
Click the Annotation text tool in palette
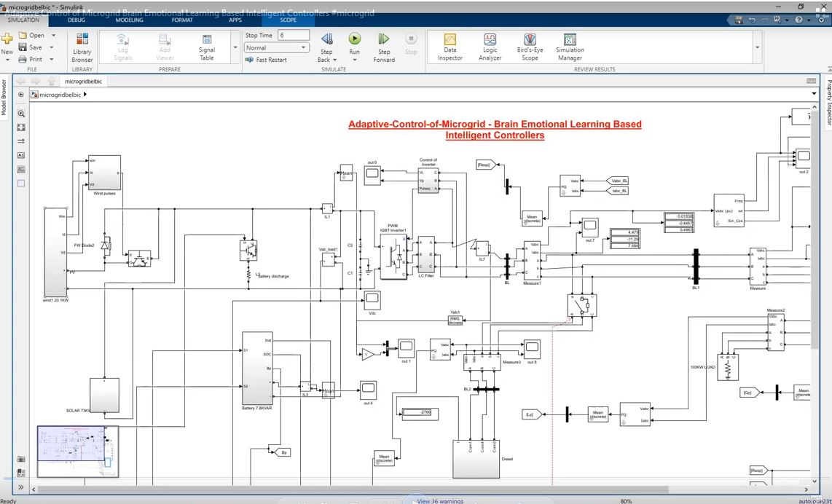coord(21,155)
